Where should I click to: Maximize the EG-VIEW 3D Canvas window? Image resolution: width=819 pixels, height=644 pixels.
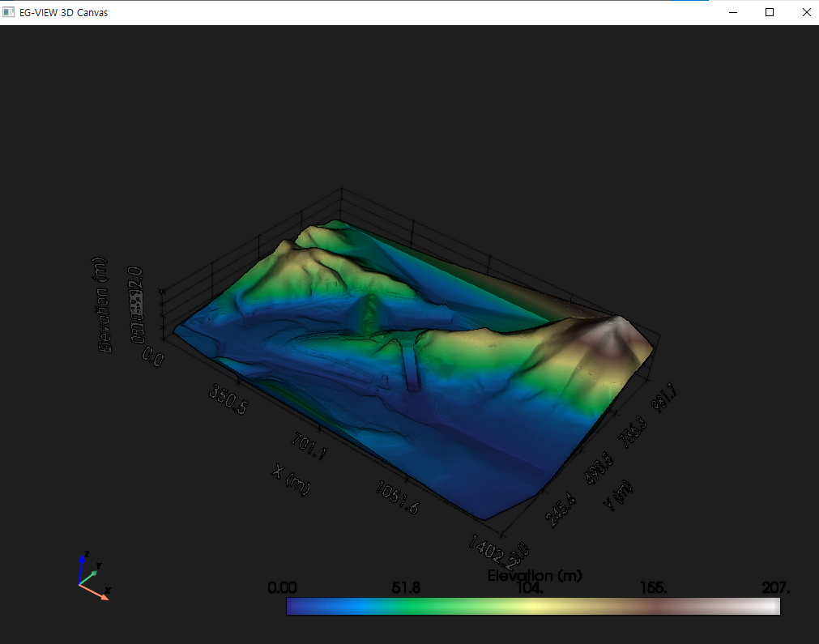pos(770,12)
